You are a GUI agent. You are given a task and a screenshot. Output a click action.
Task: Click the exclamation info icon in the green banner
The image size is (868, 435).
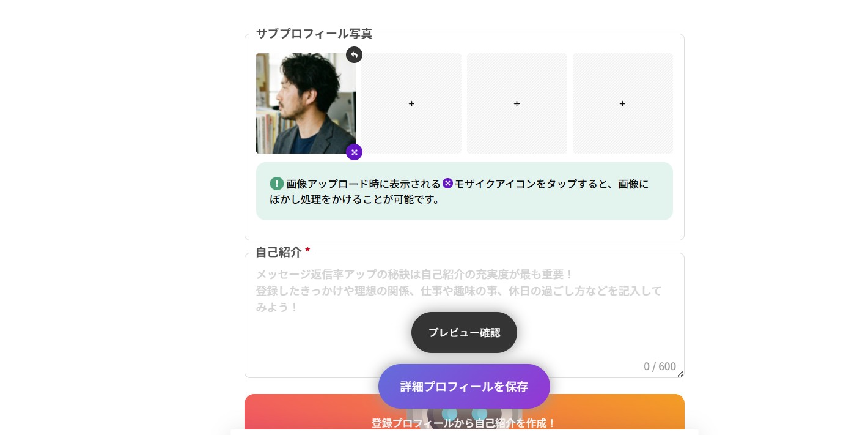click(277, 184)
